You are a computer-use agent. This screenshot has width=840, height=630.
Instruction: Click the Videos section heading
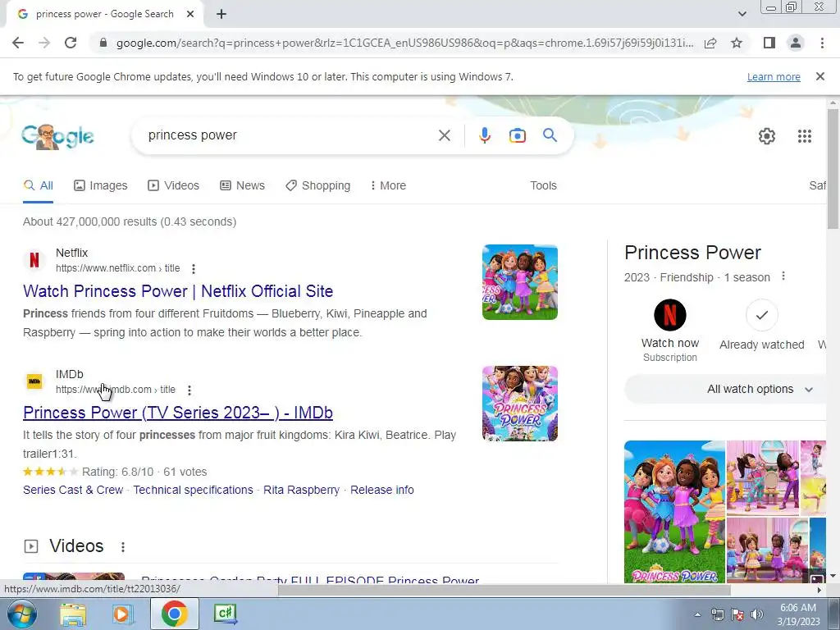(x=76, y=546)
